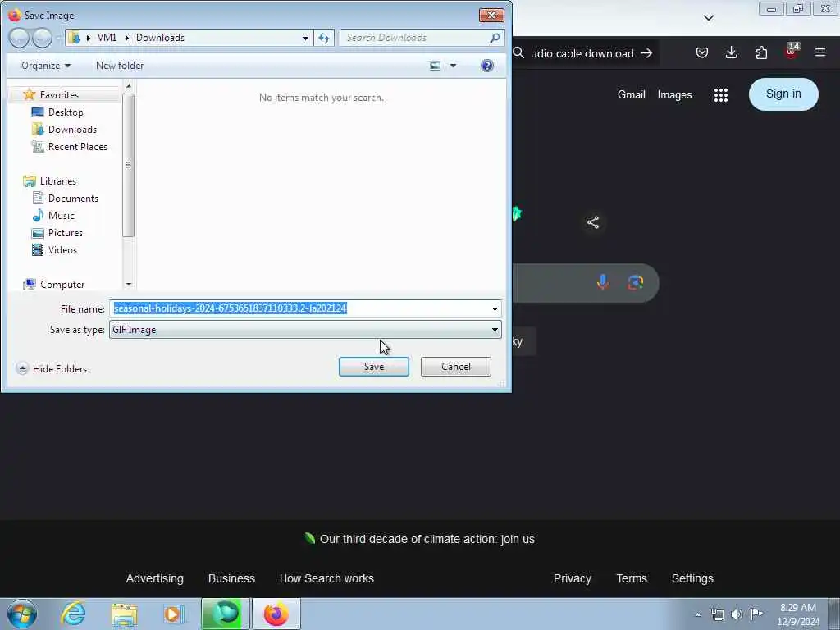The width and height of the screenshot is (840, 630).
Task: Switch to the Firefox taskbar button
Action: coord(276,614)
